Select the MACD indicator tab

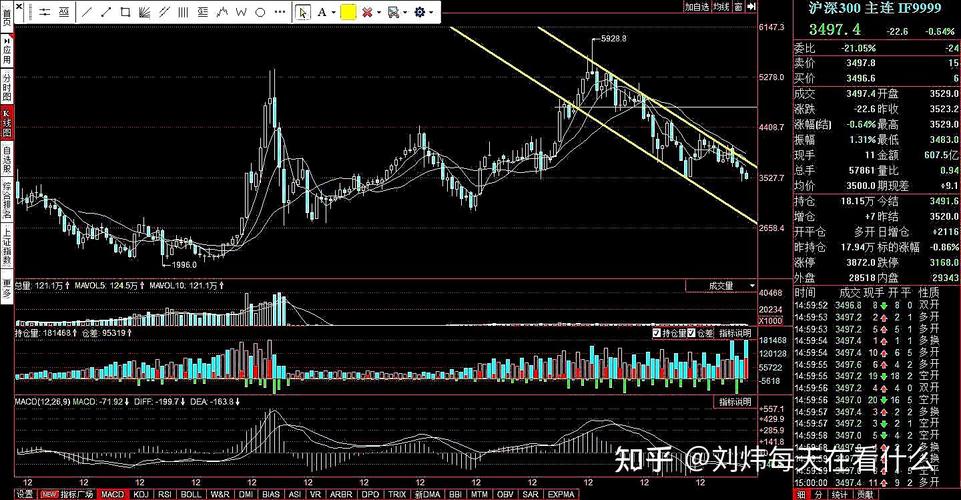(x=113, y=494)
